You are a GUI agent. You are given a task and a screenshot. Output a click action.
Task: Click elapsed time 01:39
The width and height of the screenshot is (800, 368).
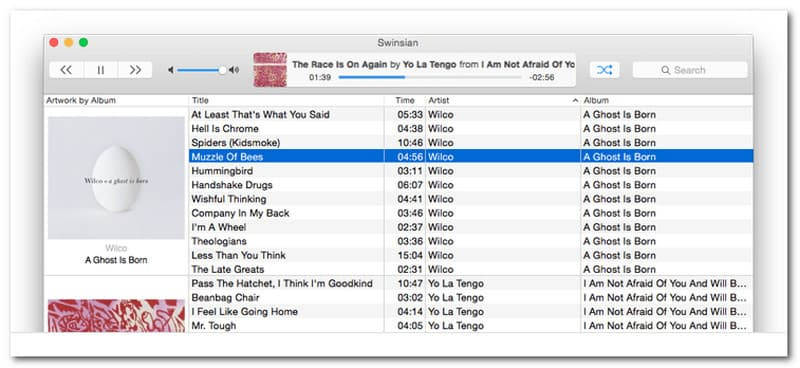click(x=320, y=78)
